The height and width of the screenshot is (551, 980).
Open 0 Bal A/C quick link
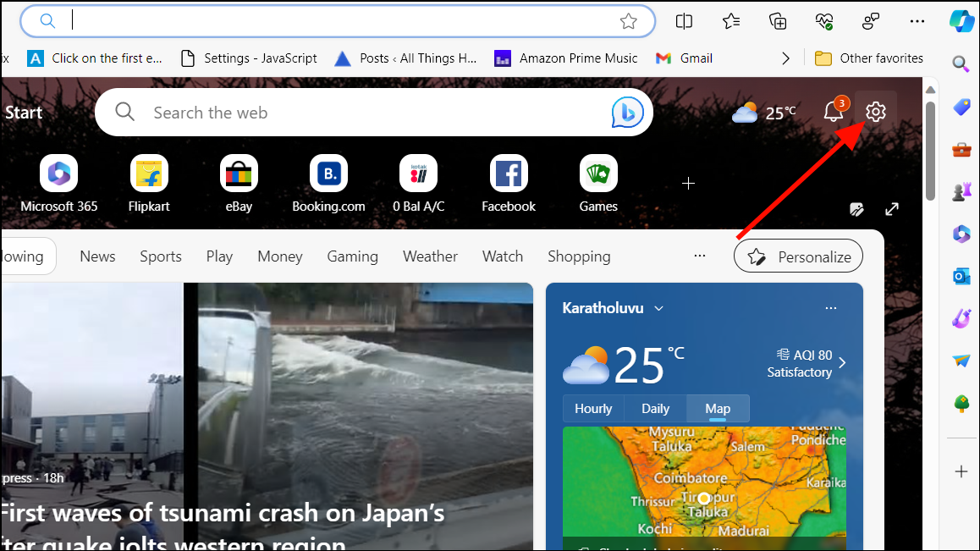419,184
